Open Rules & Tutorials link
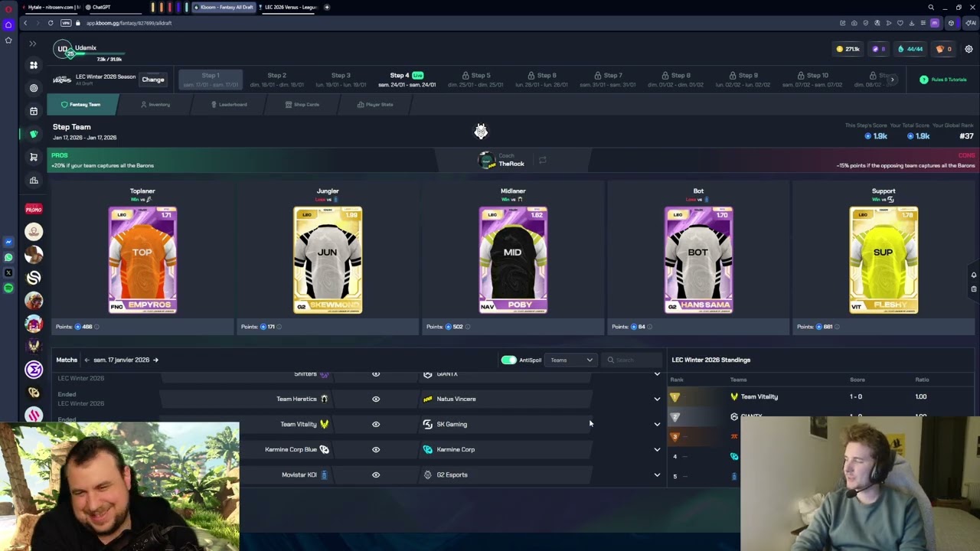The width and height of the screenshot is (980, 551). point(944,80)
